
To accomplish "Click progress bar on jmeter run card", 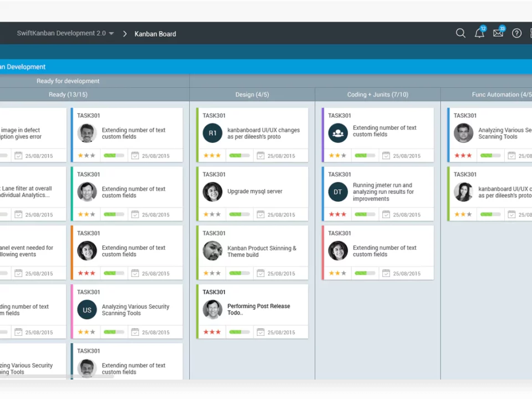I will 365,214.
